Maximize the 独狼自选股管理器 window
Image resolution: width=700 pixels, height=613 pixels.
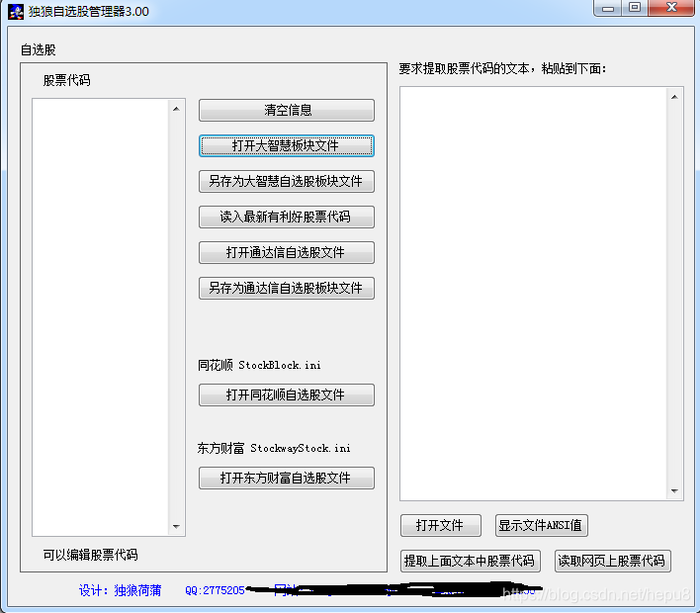pyautogui.click(x=635, y=9)
